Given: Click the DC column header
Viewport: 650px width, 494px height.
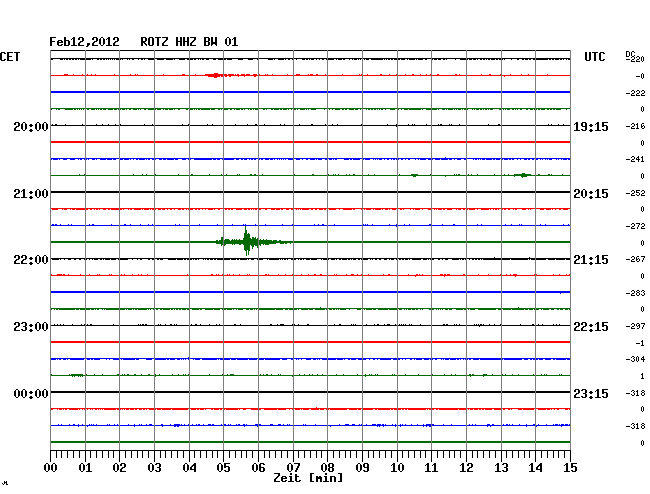Looking at the screenshot, I should 630,54.
